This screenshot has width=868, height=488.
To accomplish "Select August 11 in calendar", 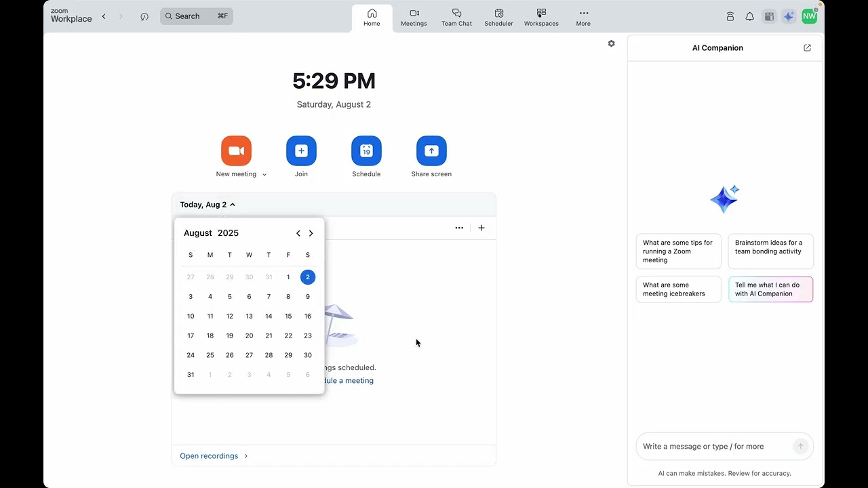I will tap(210, 316).
